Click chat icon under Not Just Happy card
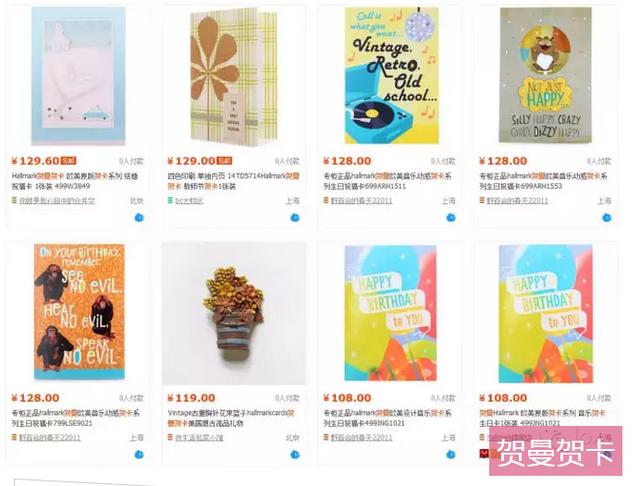This screenshot has width=640, height=486. (607, 218)
